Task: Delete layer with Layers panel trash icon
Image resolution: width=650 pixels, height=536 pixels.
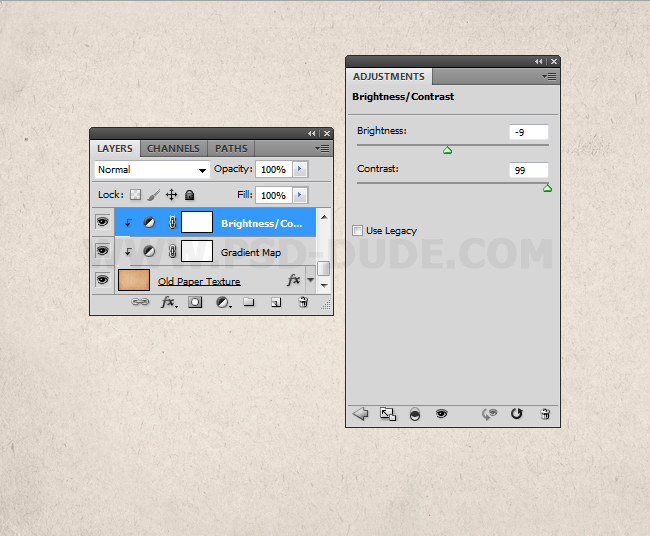Action: [303, 302]
